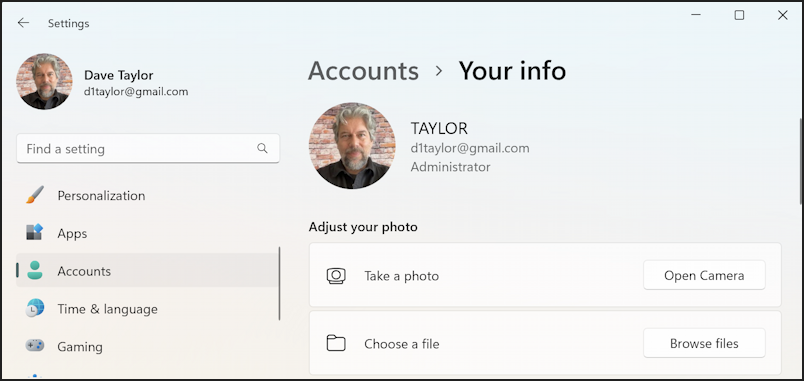The width and height of the screenshot is (804, 381).
Task: Click the sidebar navigation scrollbar
Action: [x=279, y=284]
